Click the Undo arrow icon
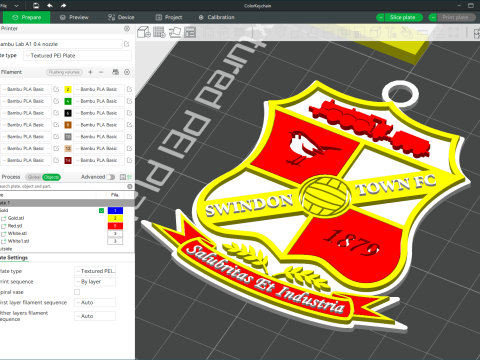 [50, 5]
